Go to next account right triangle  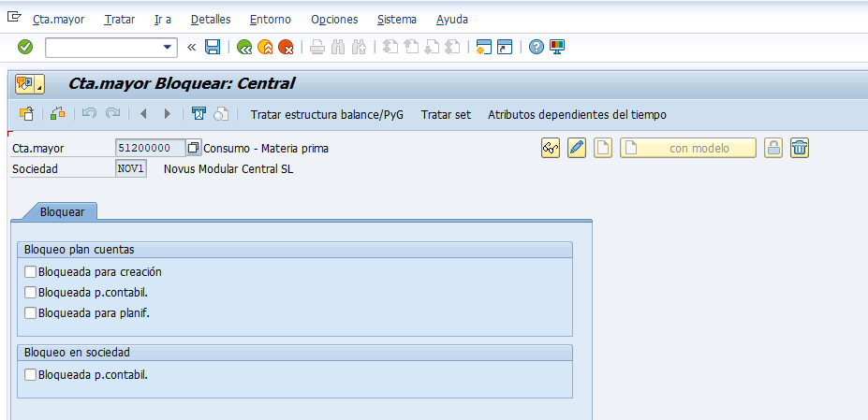168,114
